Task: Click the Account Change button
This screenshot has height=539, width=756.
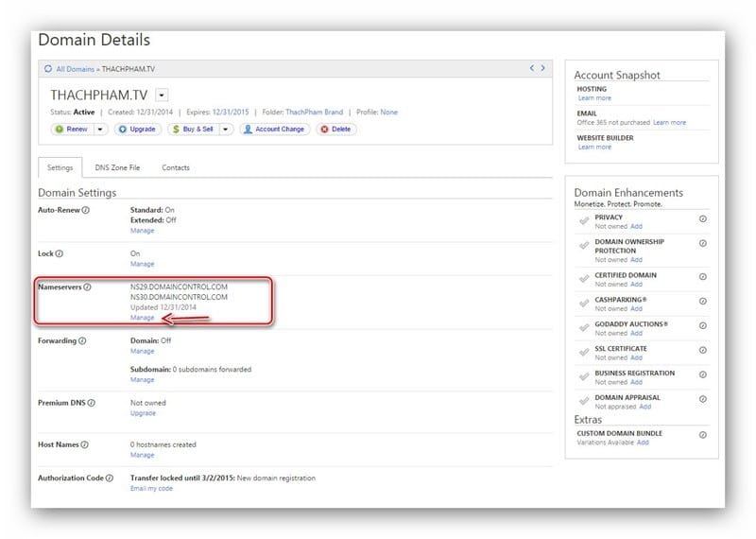Action: coord(274,130)
